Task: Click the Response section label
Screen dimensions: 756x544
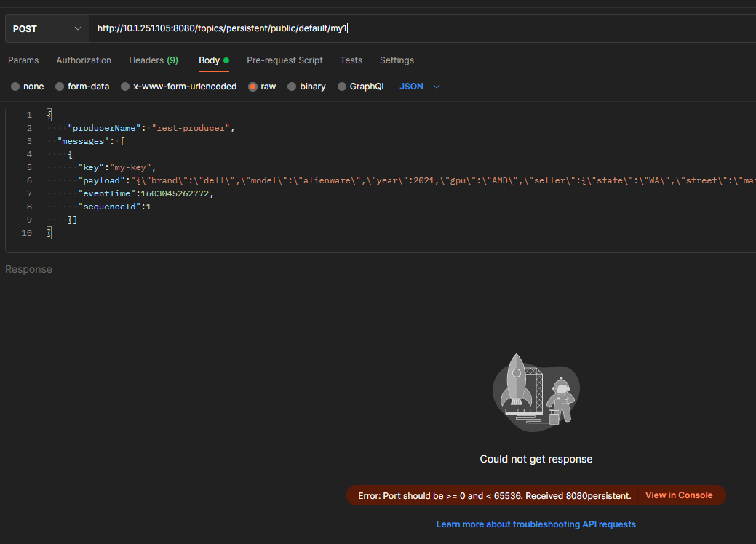Action: pyautogui.click(x=28, y=269)
